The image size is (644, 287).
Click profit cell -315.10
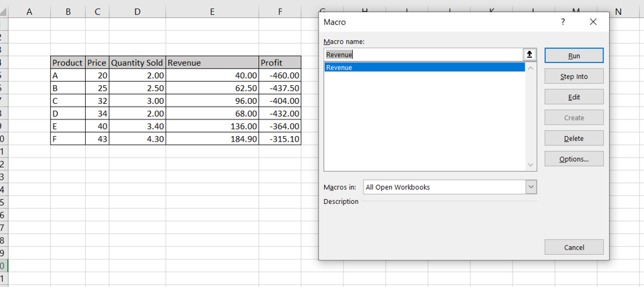[x=280, y=139]
